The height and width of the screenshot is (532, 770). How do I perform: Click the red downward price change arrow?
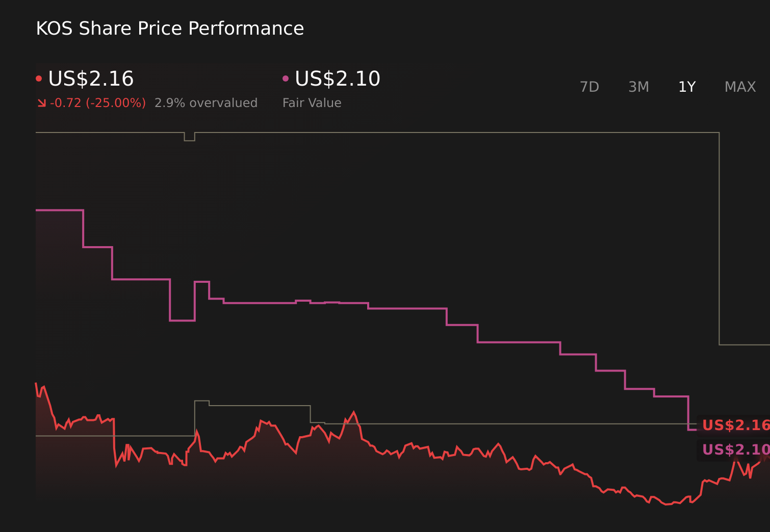(42, 102)
